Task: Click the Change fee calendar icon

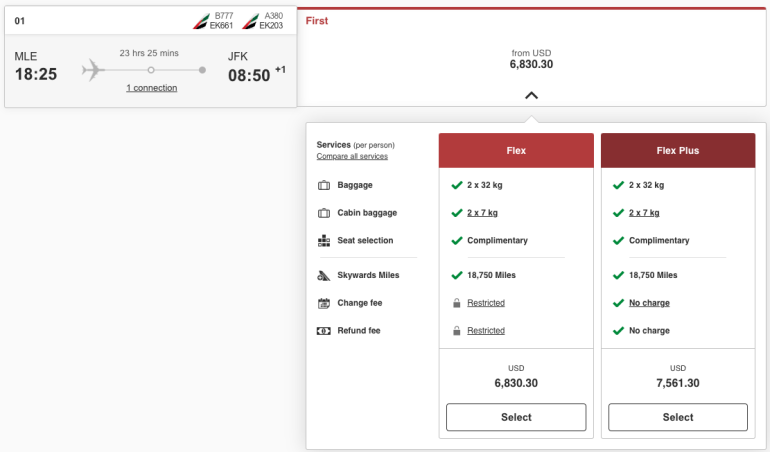Action: (x=324, y=303)
